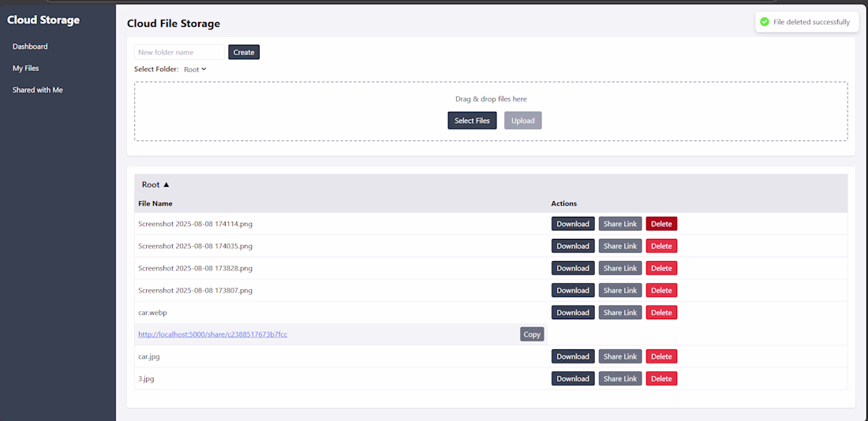Delete the 3.jpg file

[x=661, y=379]
